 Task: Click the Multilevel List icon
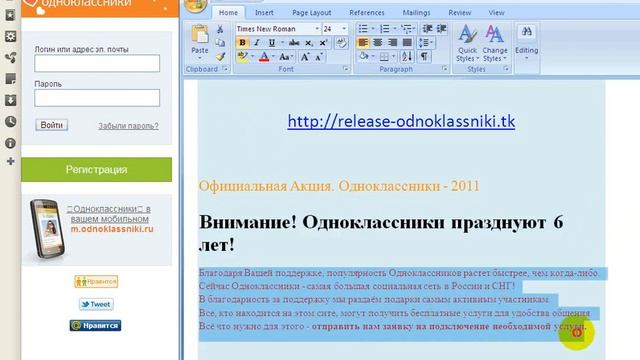[x=407, y=29]
